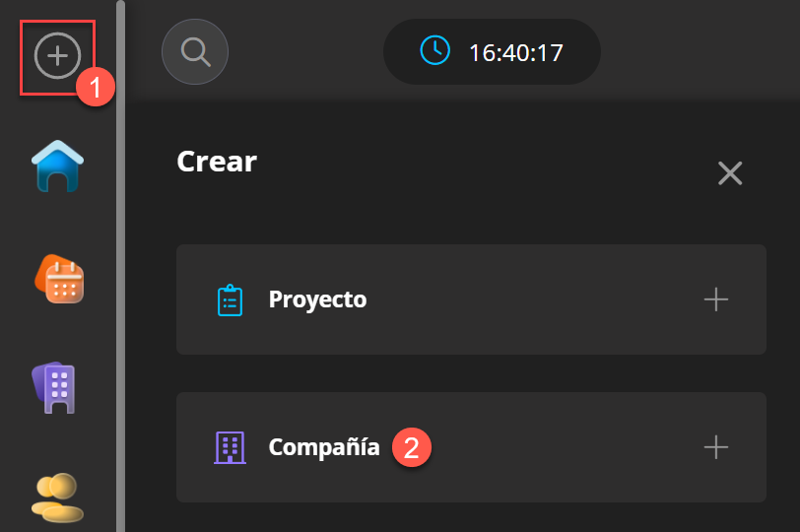The height and width of the screenshot is (532, 800).
Task: Click the Proyecto clipboard icon
Action: (x=231, y=299)
